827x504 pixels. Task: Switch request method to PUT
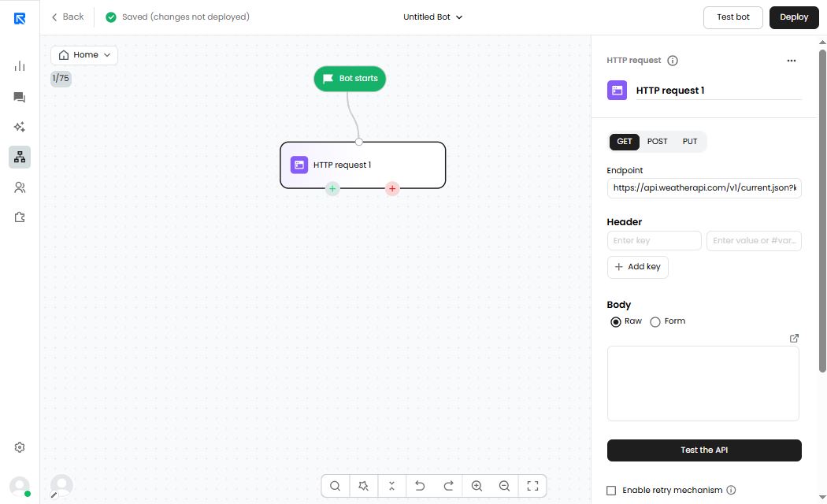pyautogui.click(x=690, y=142)
